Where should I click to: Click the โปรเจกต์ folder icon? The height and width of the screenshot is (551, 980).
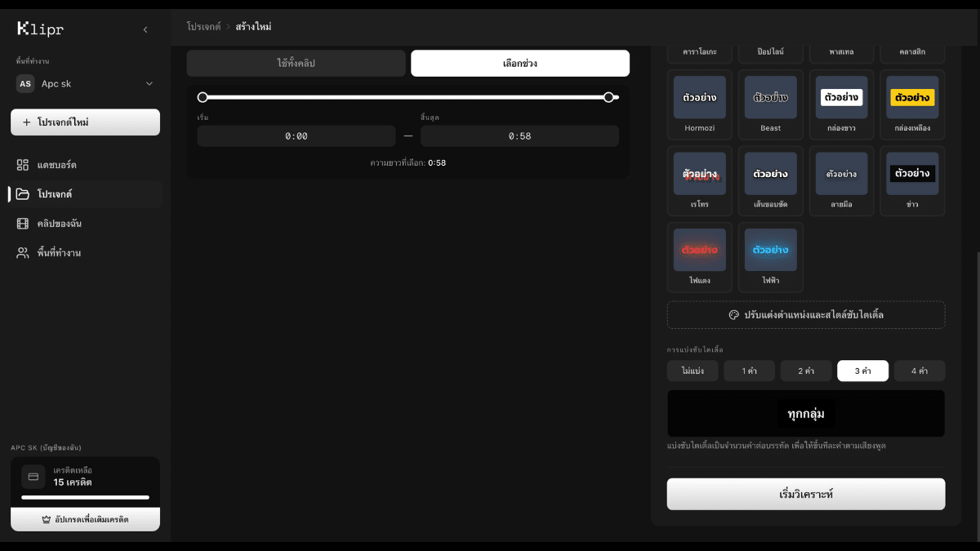[x=23, y=194]
